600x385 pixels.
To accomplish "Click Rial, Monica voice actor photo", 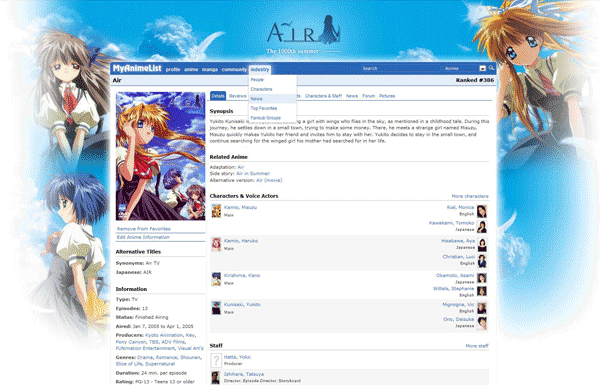I will coord(482,211).
